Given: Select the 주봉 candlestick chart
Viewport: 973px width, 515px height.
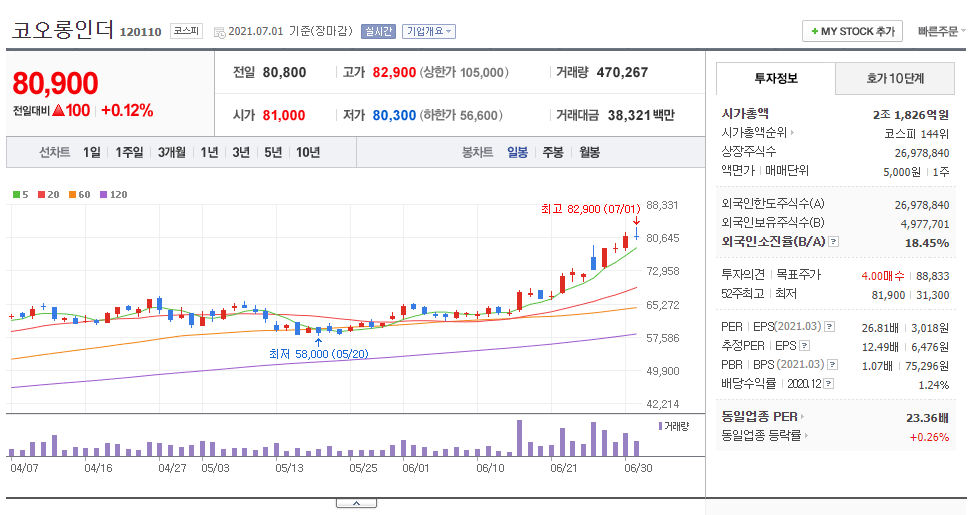Looking at the screenshot, I should tap(553, 152).
